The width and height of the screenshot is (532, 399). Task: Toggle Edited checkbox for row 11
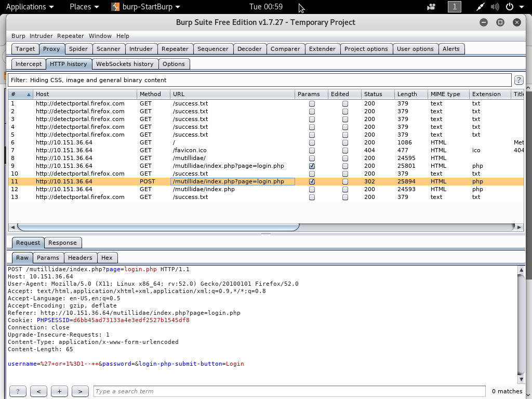[345, 182]
